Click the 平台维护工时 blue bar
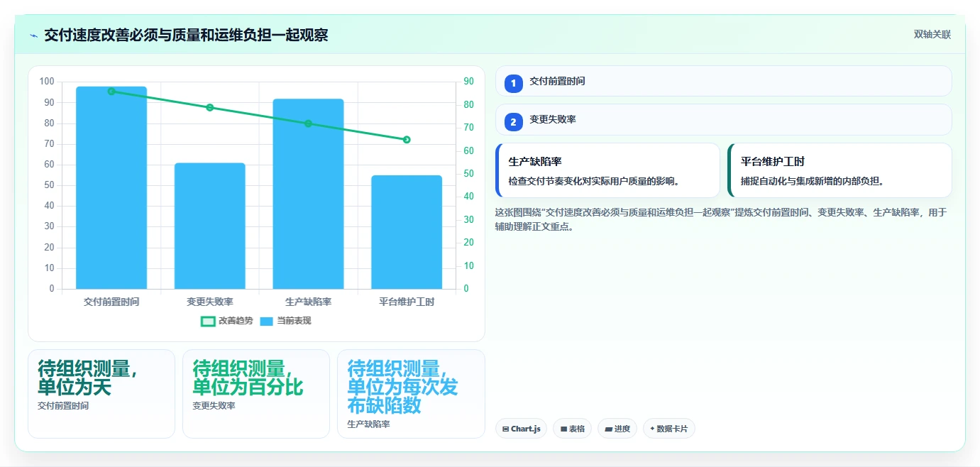 point(407,232)
